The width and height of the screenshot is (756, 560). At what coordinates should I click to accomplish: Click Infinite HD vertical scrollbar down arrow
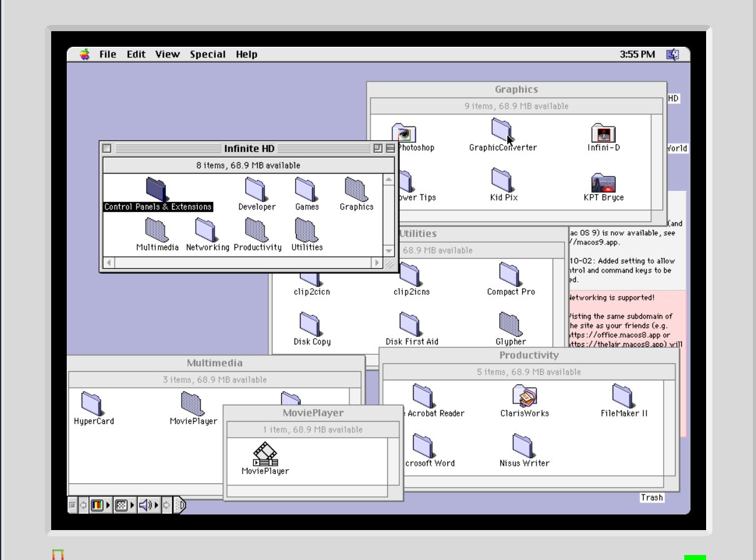(389, 251)
